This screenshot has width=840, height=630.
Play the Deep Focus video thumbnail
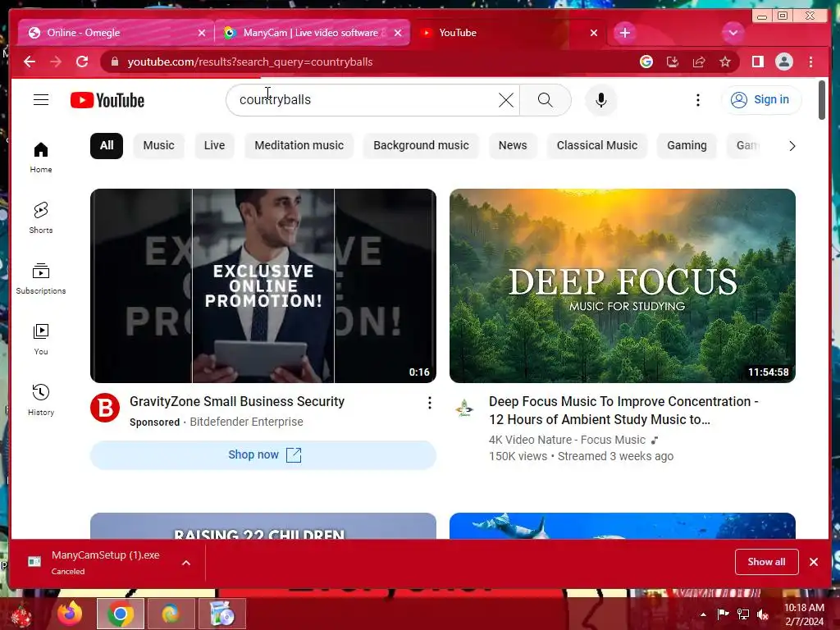623,285
